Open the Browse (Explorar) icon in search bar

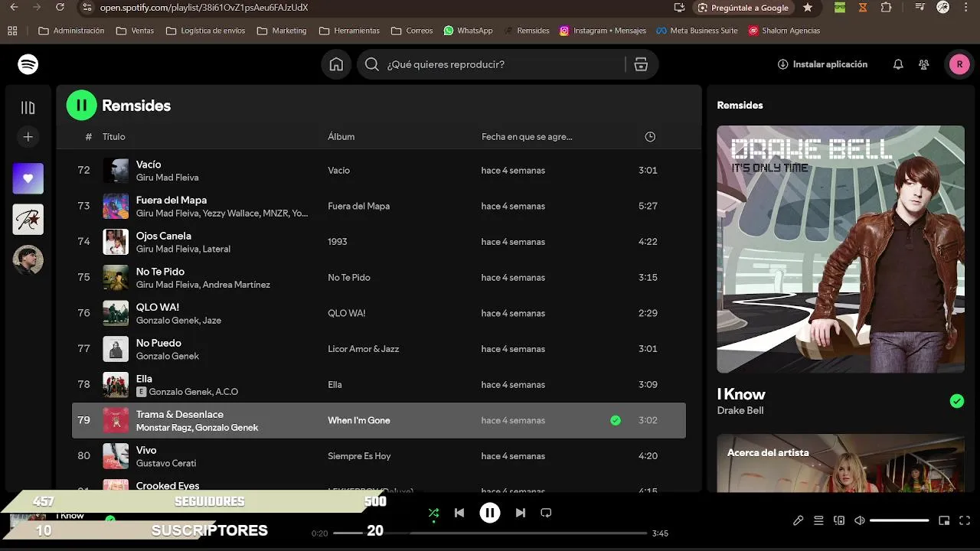[641, 64]
